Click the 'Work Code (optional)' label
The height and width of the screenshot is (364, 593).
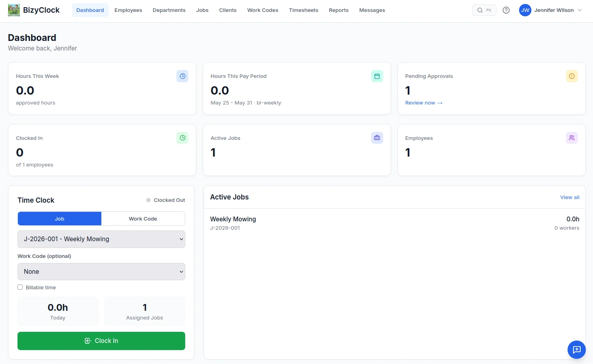pos(44,256)
